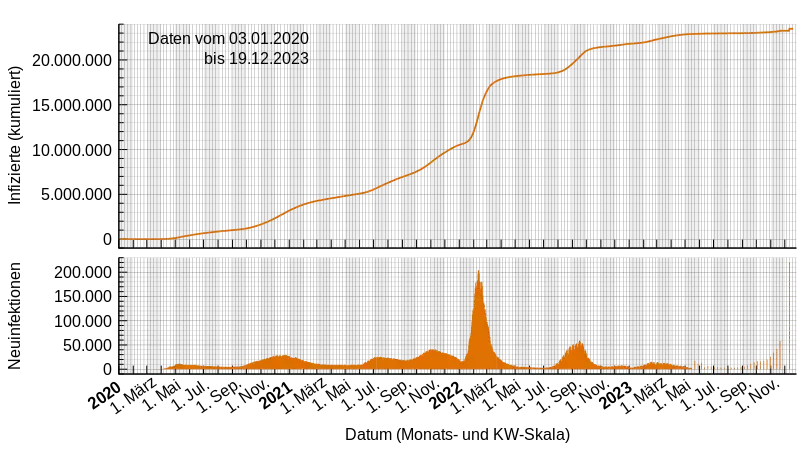The height and width of the screenshot is (451, 801).
Task: Select the "Neuinfektionen" axis title
Action: 15,316
